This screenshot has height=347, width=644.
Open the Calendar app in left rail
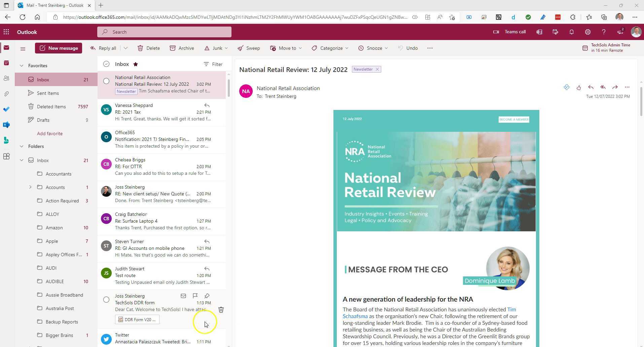point(6,63)
